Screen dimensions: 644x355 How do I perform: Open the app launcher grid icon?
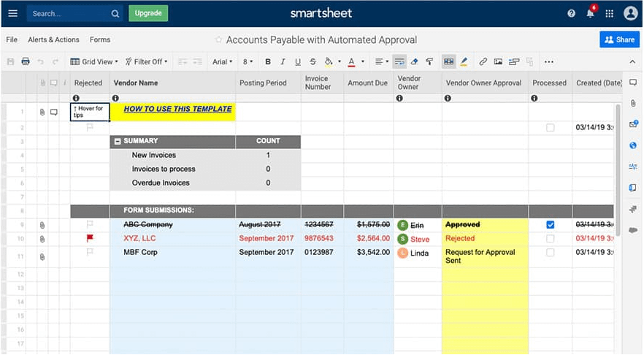(610, 14)
